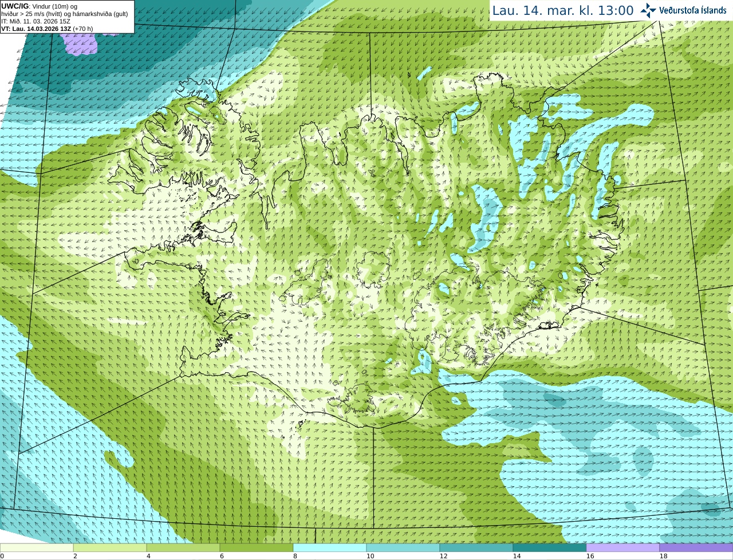This screenshot has height=560, width=733.
Task: Click the legend scale value 8
Action: [x=295, y=556]
